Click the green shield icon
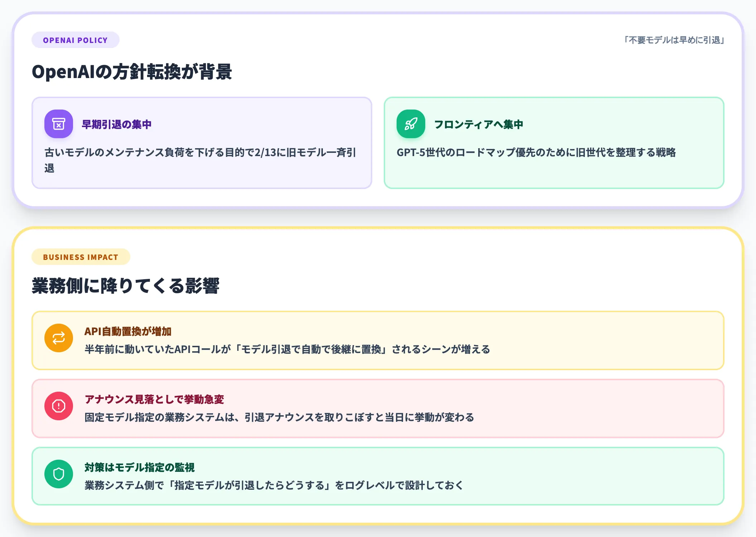This screenshot has height=537, width=756. (59, 474)
